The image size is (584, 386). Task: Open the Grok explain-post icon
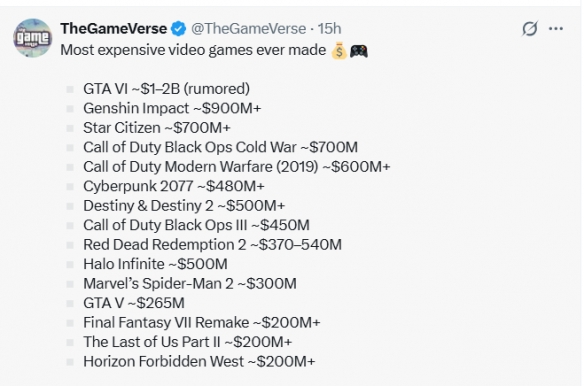pyautogui.click(x=529, y=29)
